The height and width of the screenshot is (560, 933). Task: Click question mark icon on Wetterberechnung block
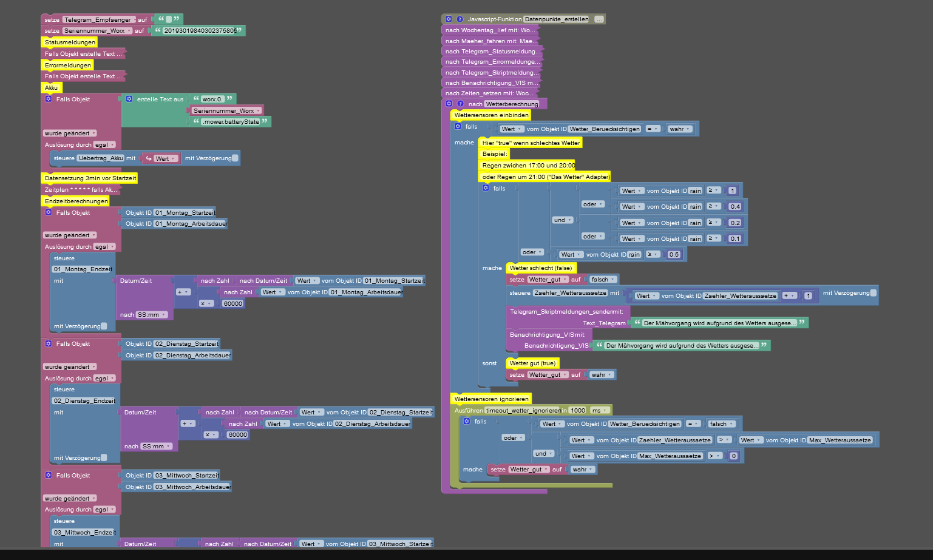coord(460,104)
